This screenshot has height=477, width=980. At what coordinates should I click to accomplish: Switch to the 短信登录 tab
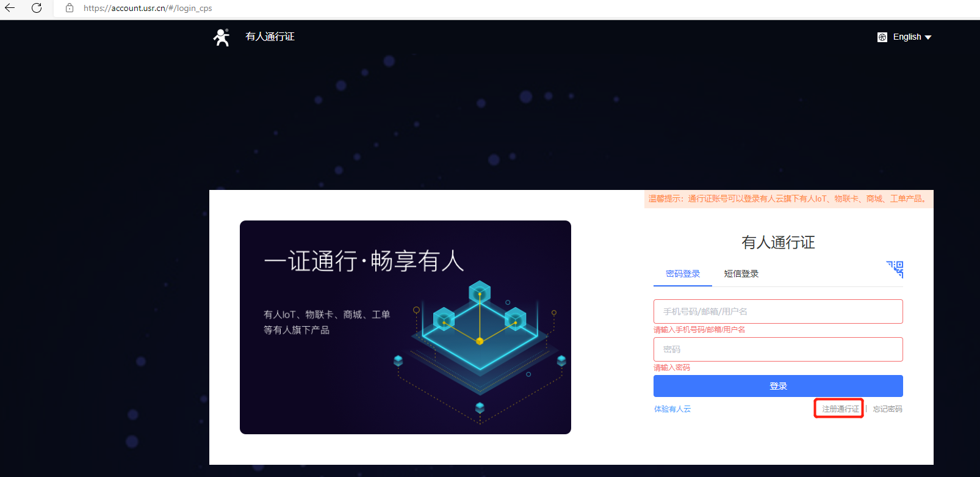pos(741,274)
